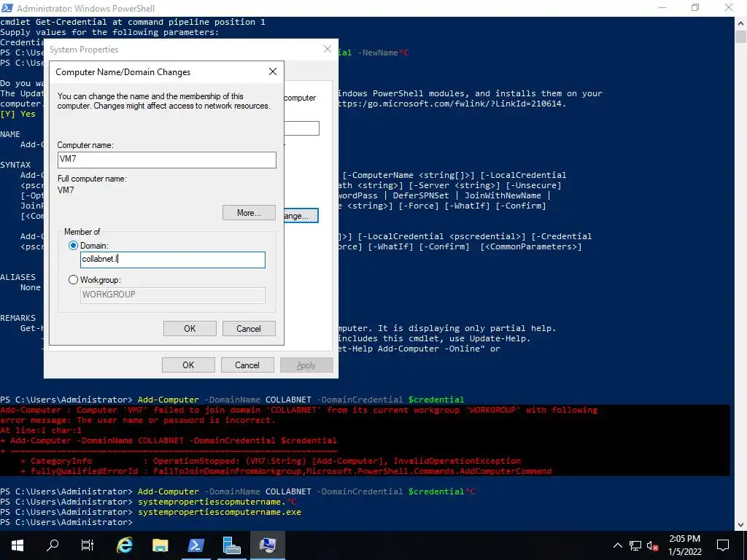Click 'The user name or password is incorrect' error text
The image size is (747, 560).
pyautogui.click(x=177, y=420)
